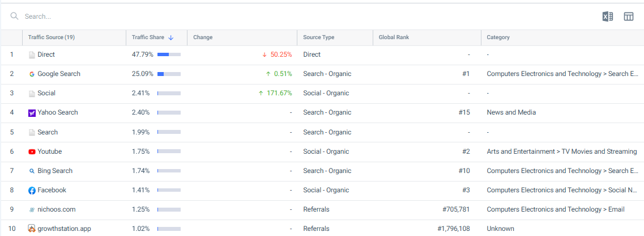The image size is (644, 236).
Task: Open the nichoos.com referral link
Action: tap(57, 209)
